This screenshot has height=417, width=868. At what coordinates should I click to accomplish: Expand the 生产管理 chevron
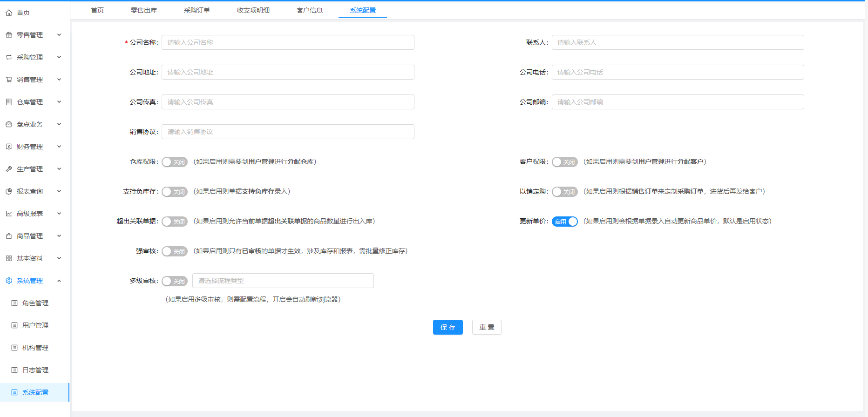tap(59, 169)
